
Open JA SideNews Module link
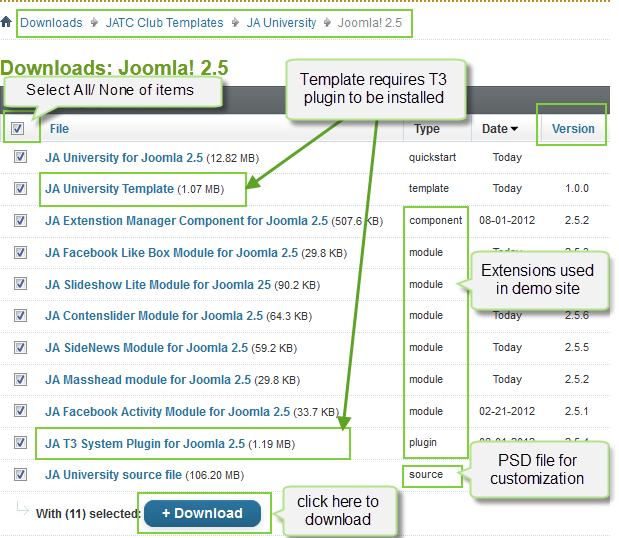pyautogui.click(x=146, y=348)
